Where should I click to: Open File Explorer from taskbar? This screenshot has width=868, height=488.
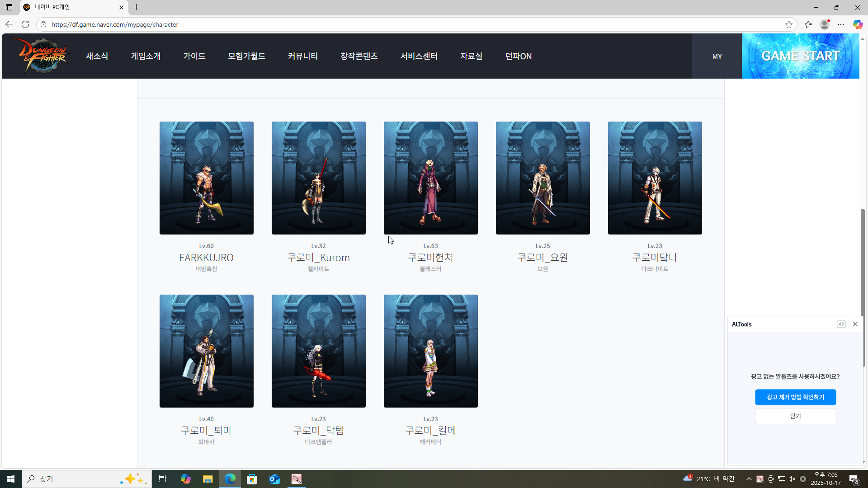208,479
